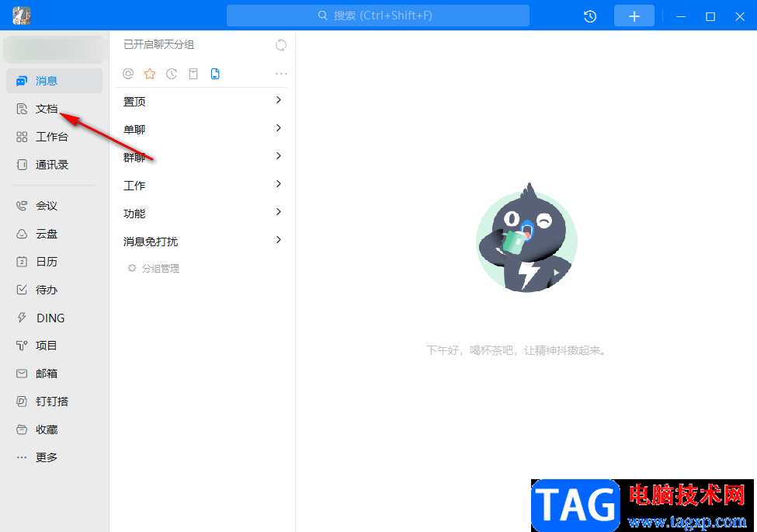The image size is (757, 532).
Task: Click the 更多 three-dot icon in sidebar
Action: point(22,457)
